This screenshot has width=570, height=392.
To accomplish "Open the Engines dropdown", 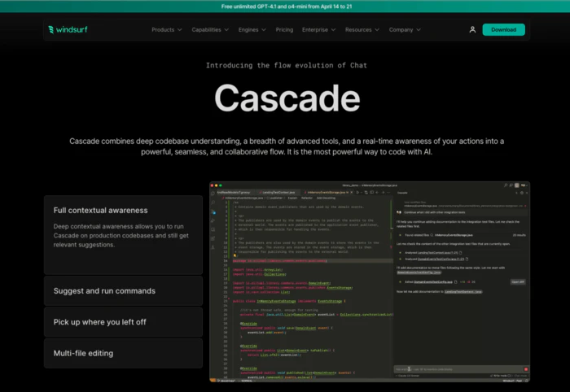I will (x=252, y=30).
